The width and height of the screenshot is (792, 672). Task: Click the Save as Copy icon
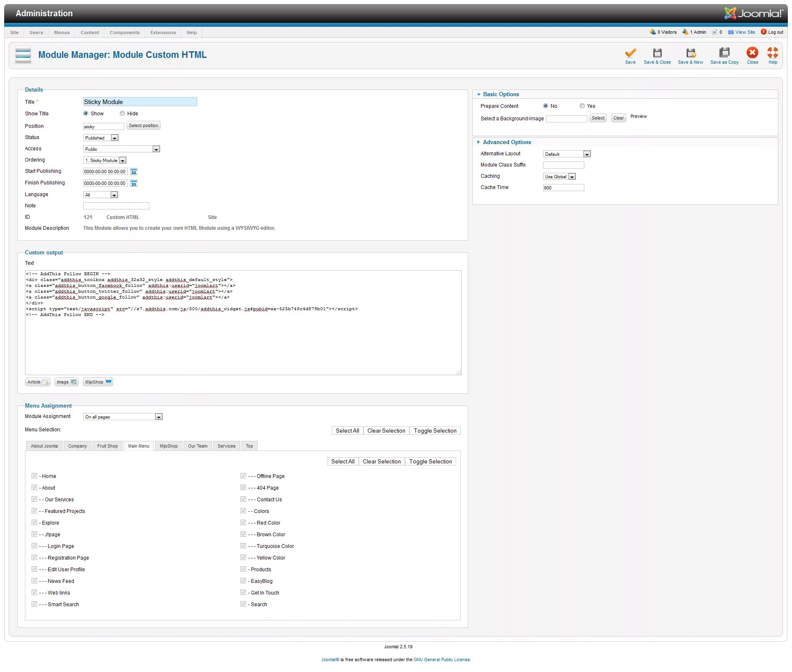coord(725,52)
